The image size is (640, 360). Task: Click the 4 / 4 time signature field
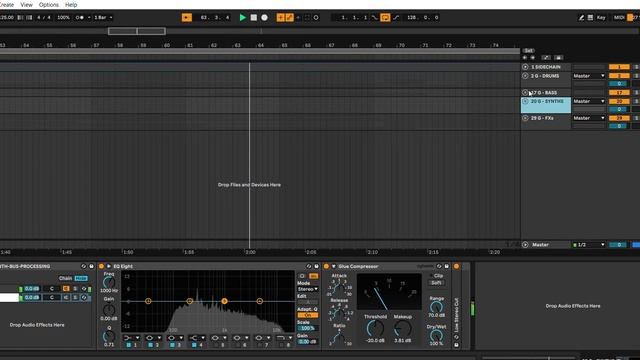pyautogui.click(x=44, y=18)
